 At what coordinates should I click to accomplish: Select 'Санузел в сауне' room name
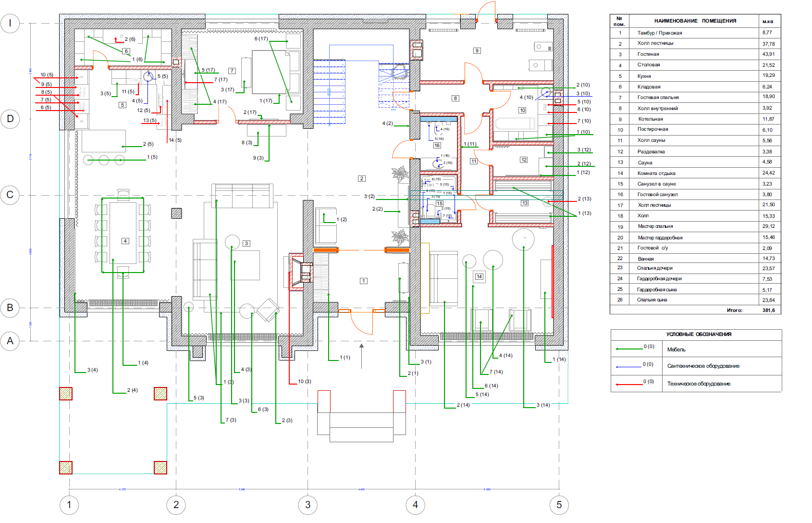(656, 184)
